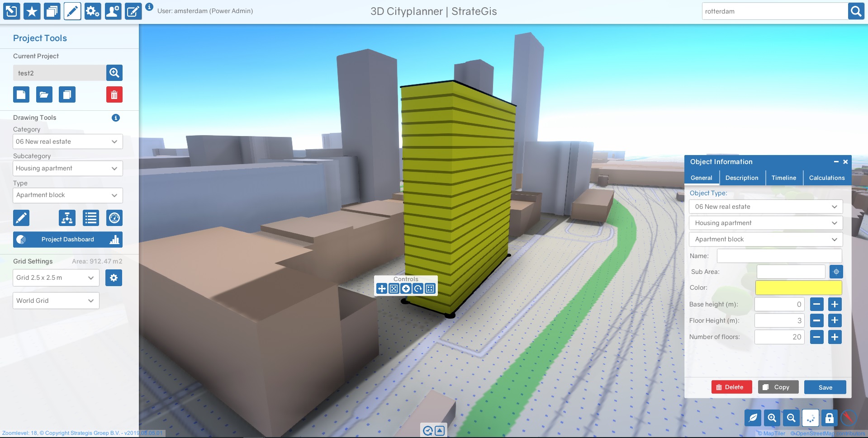Click the Drawing Tools info icon
Viewport: 868px width, 438px height.
[x=116, y=118]
